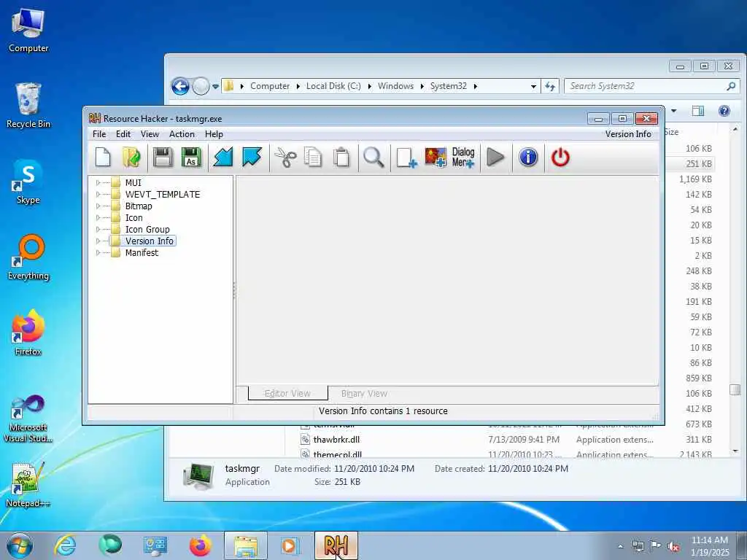Viewport: 747px width, 560px height.
Task: Click Explorer's Back navigation button
Action: tap(180, 86)
